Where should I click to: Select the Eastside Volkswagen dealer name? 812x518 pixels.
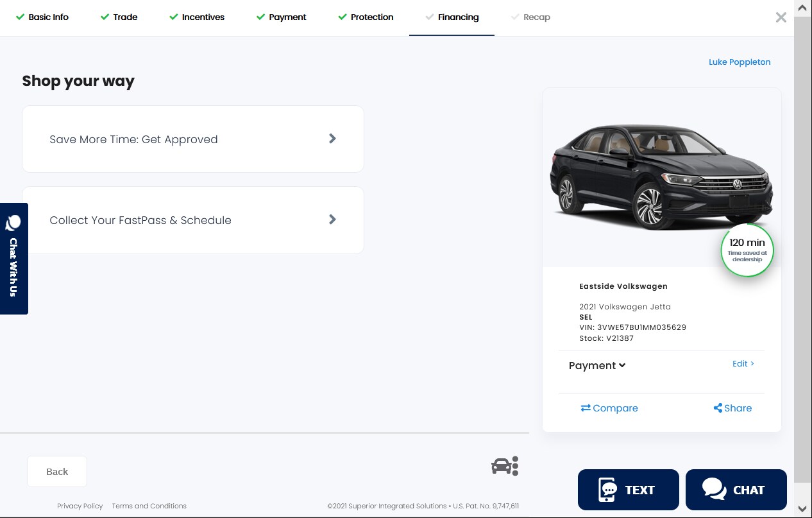pos(623,286)
